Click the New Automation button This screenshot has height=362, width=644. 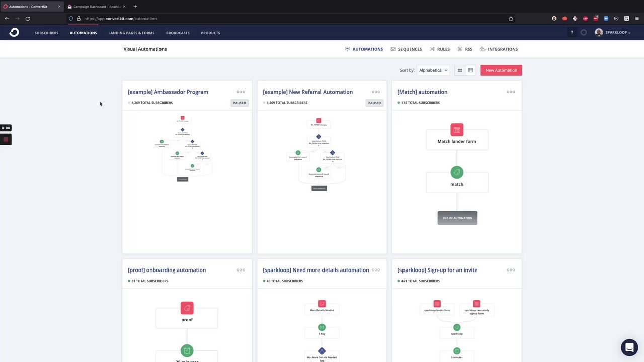pyautogui.click(x=501, y=70)
